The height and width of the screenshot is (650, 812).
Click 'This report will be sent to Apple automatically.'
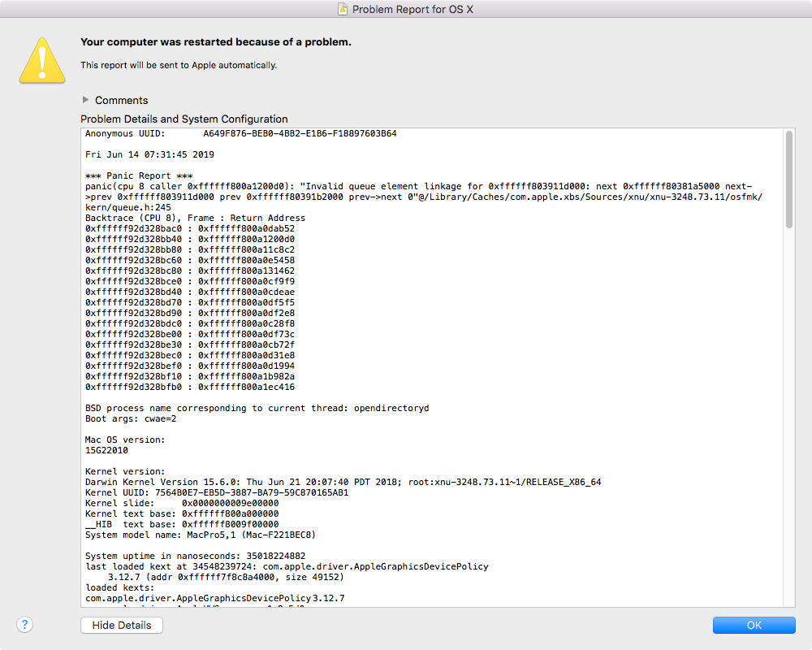point(179,65)
